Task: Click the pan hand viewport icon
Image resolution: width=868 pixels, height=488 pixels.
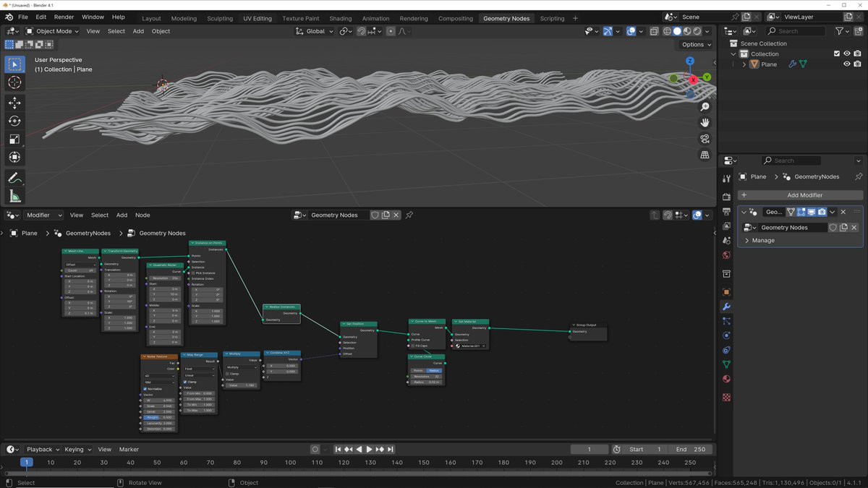Action: point(705,122)
